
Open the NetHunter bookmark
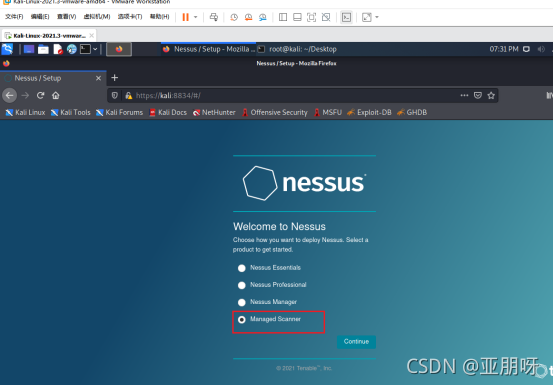[214, 112]
